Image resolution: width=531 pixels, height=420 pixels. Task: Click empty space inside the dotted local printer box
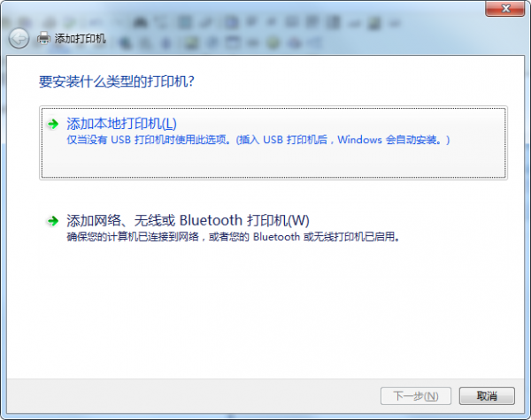click(x=273, y=162)
